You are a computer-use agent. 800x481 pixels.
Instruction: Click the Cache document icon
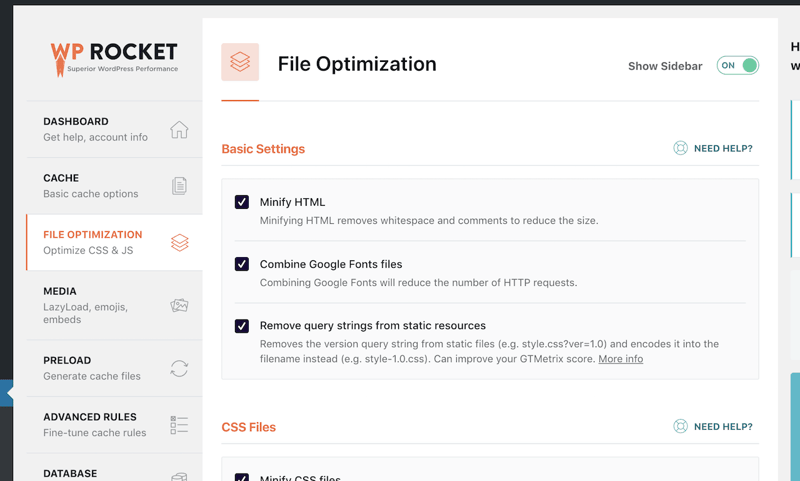pyautogui.click(x=179, y=186)
